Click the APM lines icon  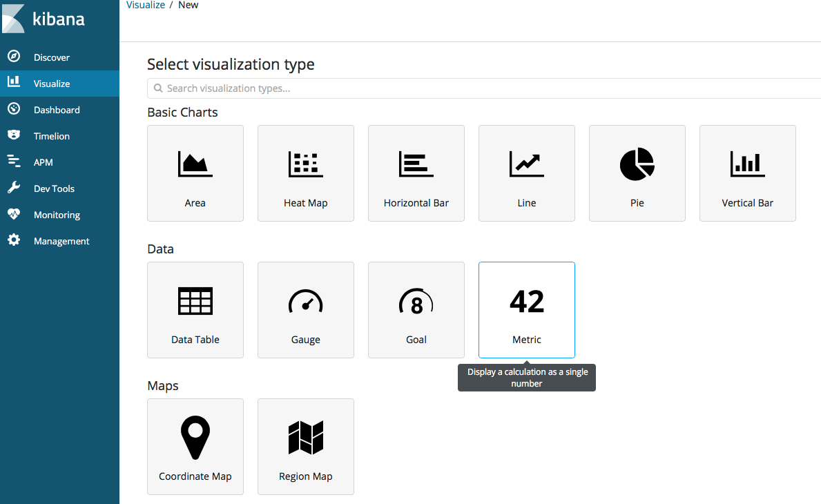(14, 161)
